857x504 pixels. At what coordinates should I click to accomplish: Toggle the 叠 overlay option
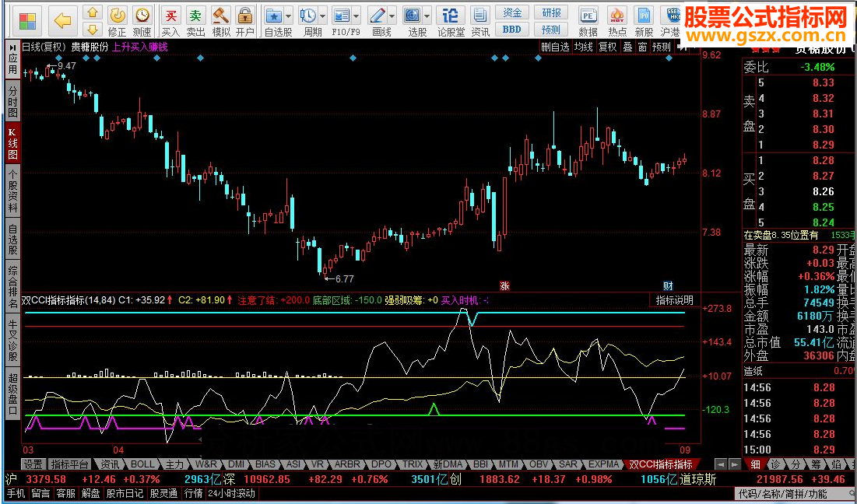tap(627, 47)
